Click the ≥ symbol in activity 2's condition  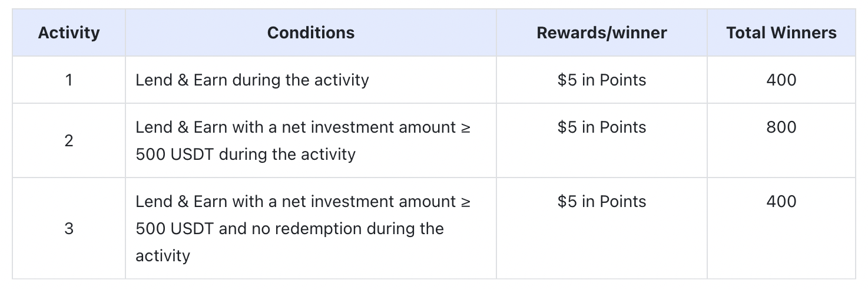click(465, 128)
